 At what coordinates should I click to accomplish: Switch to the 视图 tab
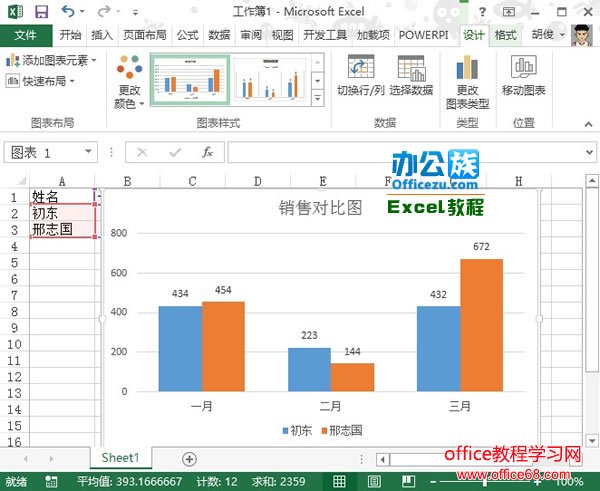tap(282, 35)
